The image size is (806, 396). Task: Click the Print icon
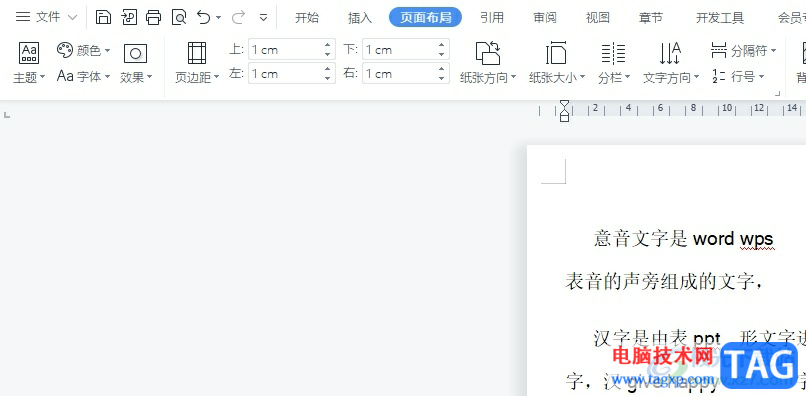pos(154,17)
